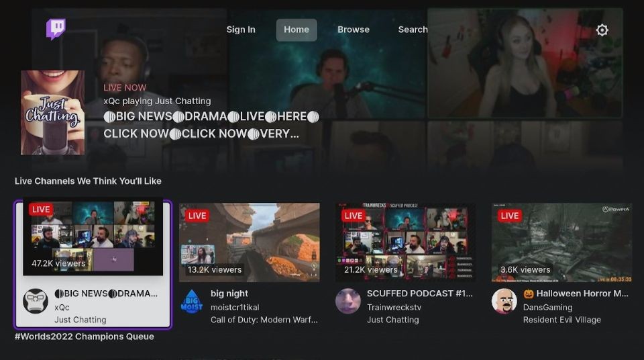Click the moistcr1tikal channel name
644x360 pixels.
235,308
